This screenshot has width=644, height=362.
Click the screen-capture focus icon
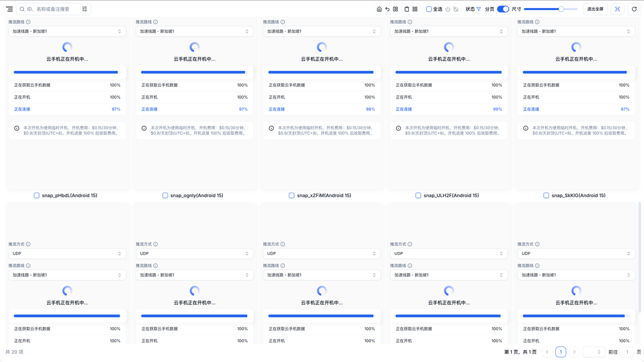point(618,9)
